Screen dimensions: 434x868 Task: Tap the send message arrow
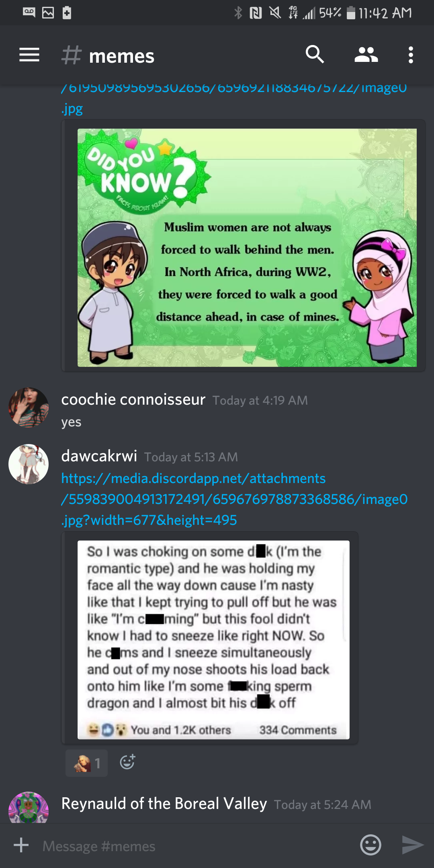tap(413, 845)
